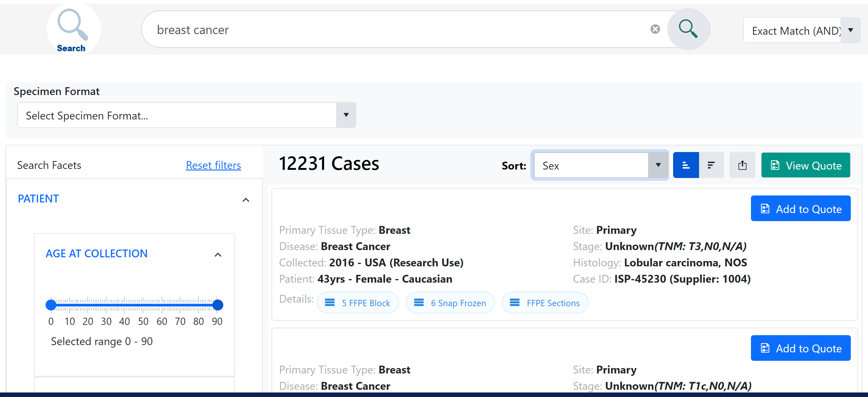The image size is (868, 397).
Task: Click the export/share icon near Sort
Action: (742, 165)
